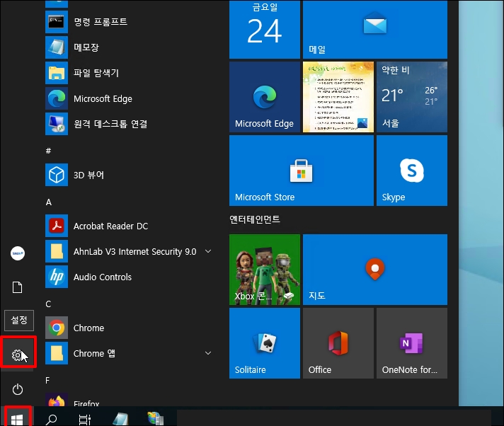Screen dimensions: 504x426
Task: Open the calendar tile showing 금요일 24
Action: tap(265, 29)
